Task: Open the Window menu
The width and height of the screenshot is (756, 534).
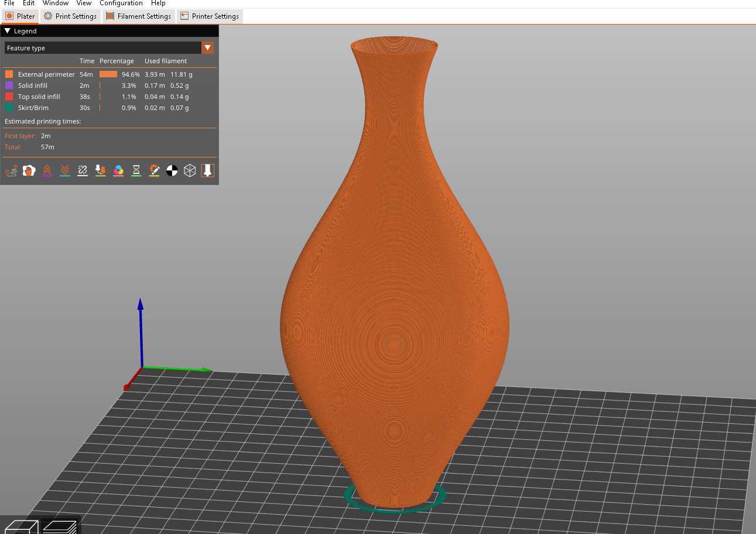Action: point(56,4)
